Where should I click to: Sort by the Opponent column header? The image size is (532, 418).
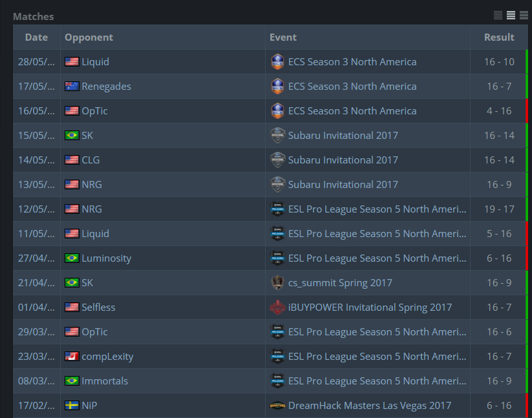89,37
